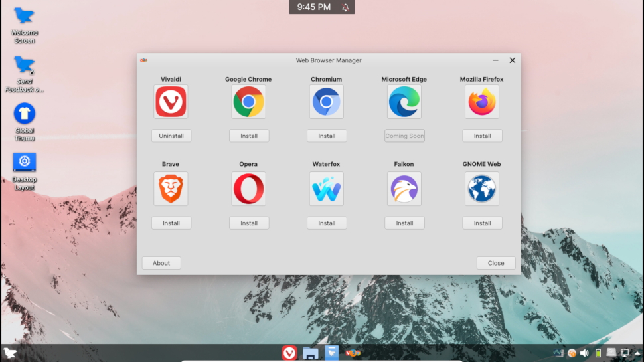Screen dimensions: 644x362
Task: Click the Brave name label
Action: point(171,164)
